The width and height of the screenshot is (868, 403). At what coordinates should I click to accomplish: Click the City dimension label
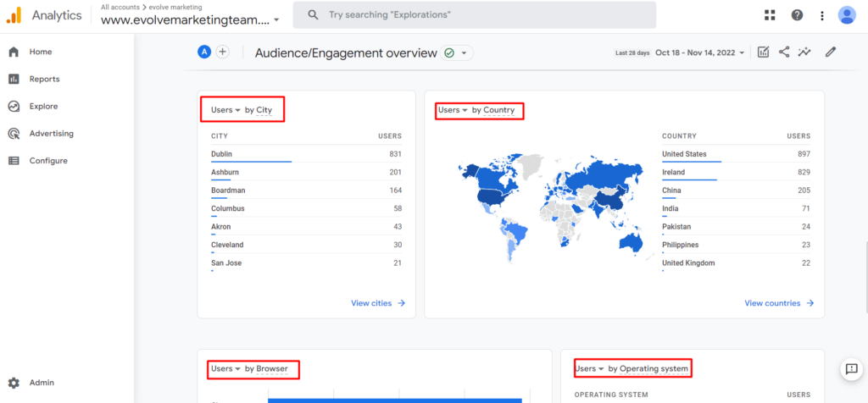tap(264, 110)
